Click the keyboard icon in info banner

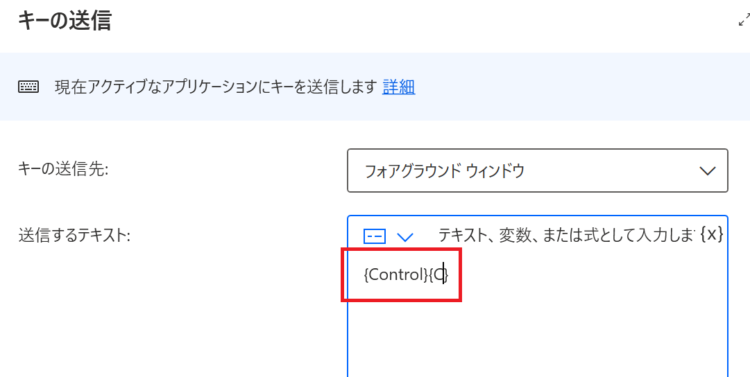click(28, 87)
